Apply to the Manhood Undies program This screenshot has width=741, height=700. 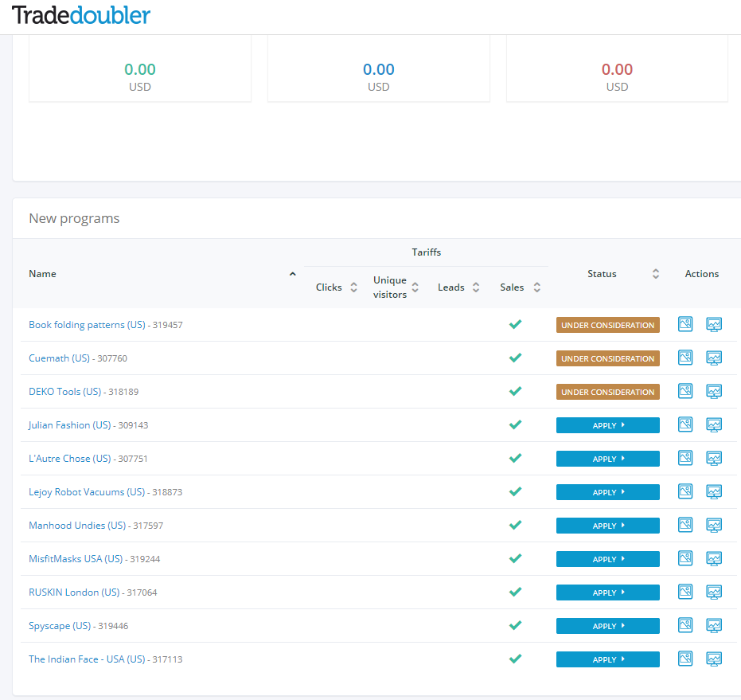(x=608, y=526)
